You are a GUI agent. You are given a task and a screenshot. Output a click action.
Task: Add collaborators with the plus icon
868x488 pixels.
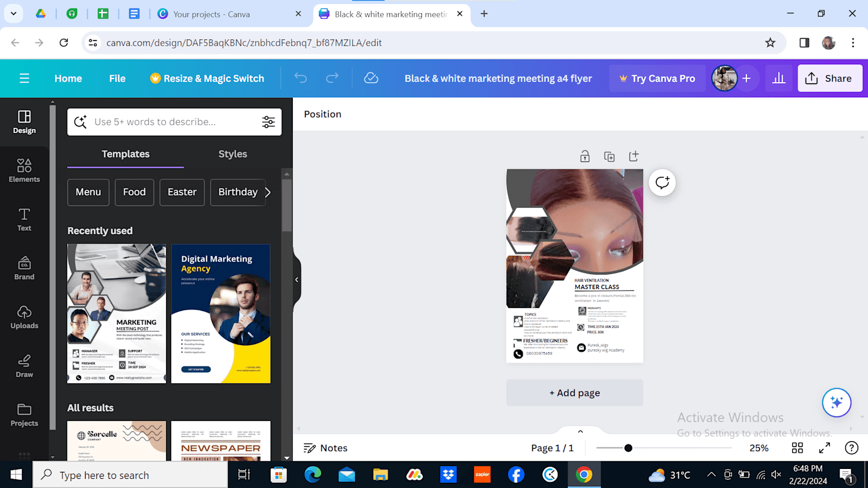pos(746,78)
